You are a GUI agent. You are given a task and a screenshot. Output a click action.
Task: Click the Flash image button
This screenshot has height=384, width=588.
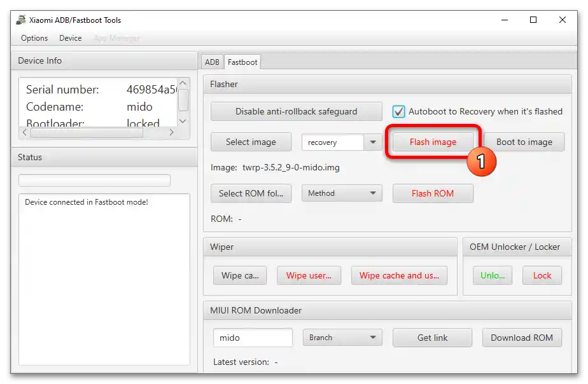pyautogui.click(x=433, y=142)
